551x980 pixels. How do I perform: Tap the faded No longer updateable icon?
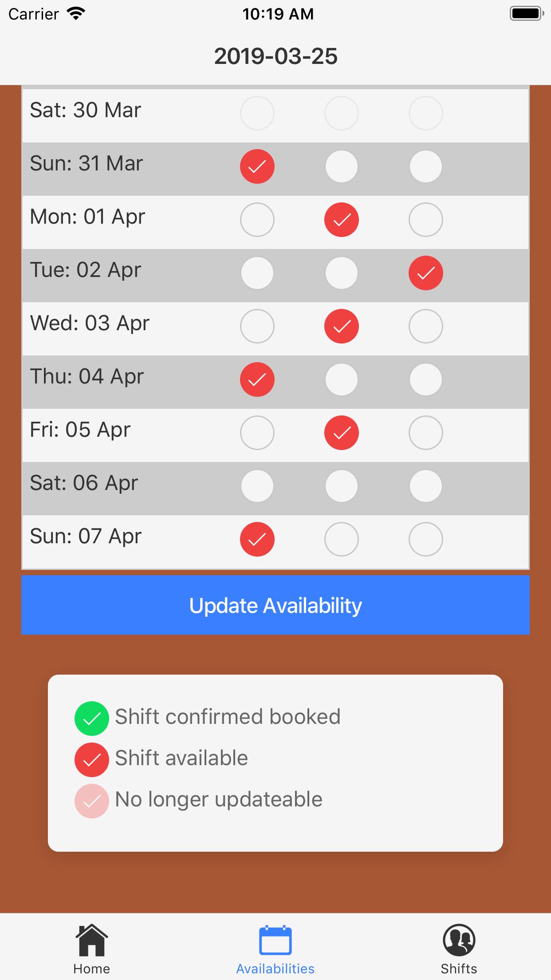(92, 801)
